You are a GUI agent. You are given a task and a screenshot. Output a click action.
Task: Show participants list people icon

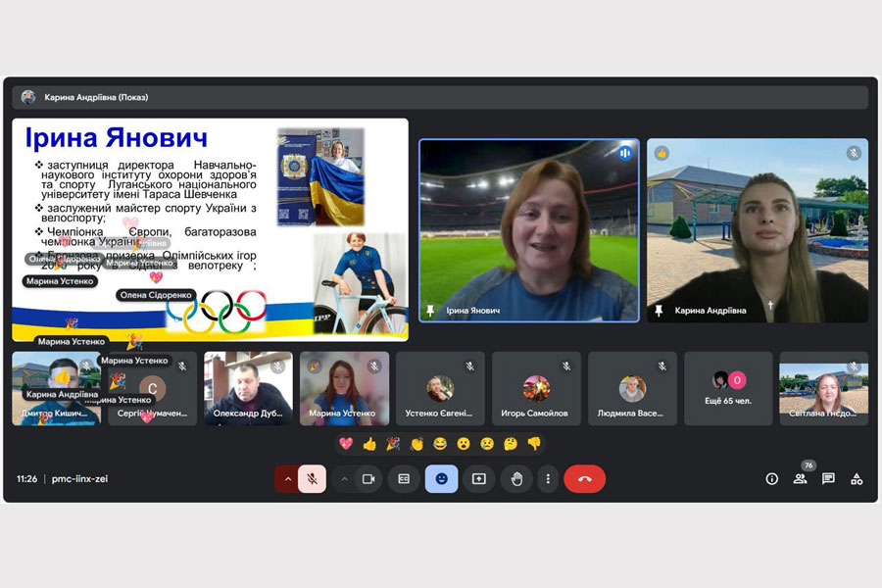point(800,479)
